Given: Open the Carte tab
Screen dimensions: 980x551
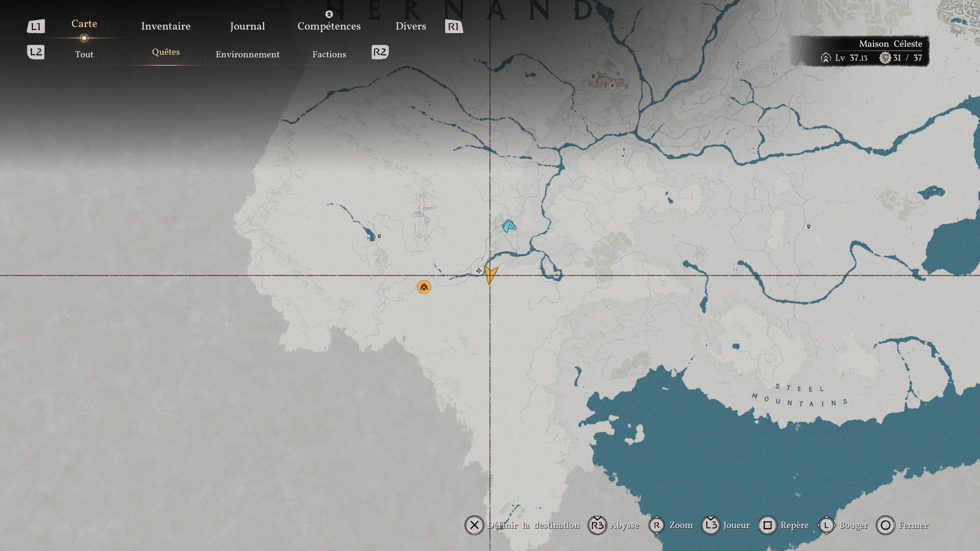Looking at the screenshot, I should (84, 23).
